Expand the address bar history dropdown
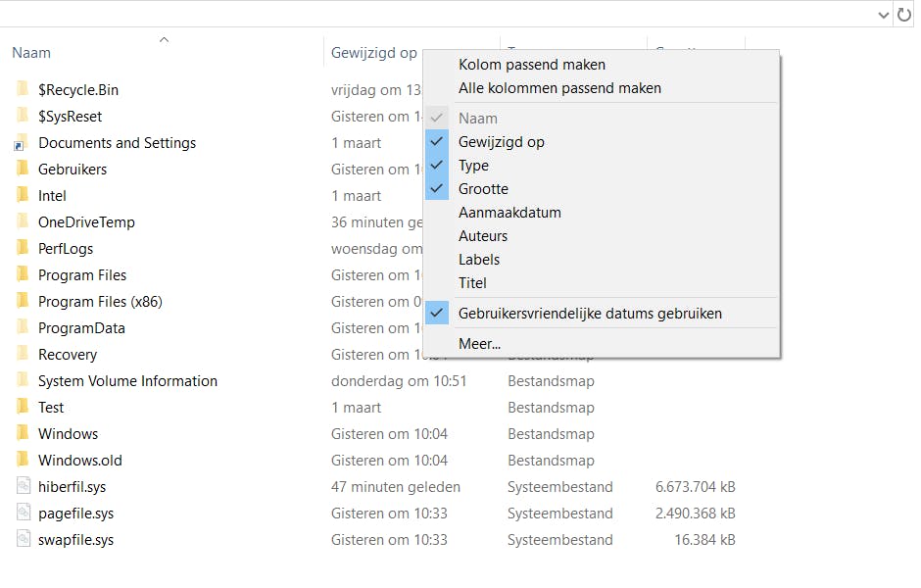The height and width of the screenshot is (588, 921). [883, 14]
